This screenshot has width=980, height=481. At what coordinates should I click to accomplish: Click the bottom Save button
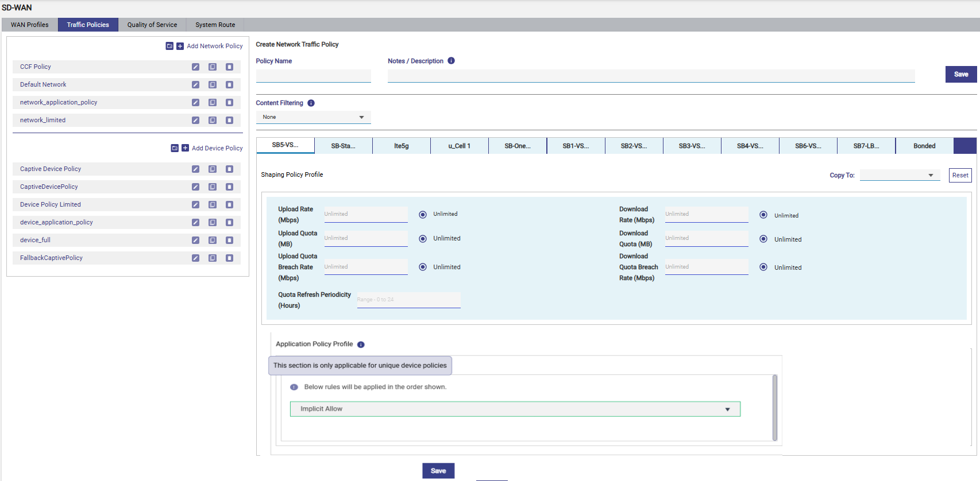point(438,471)
